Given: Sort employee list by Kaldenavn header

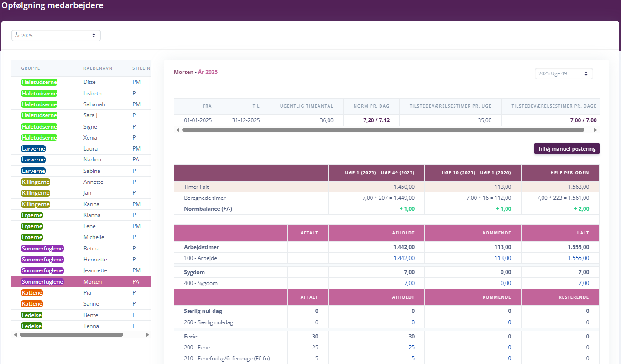Looking at the screenshot, I should (x=98, y=68).
